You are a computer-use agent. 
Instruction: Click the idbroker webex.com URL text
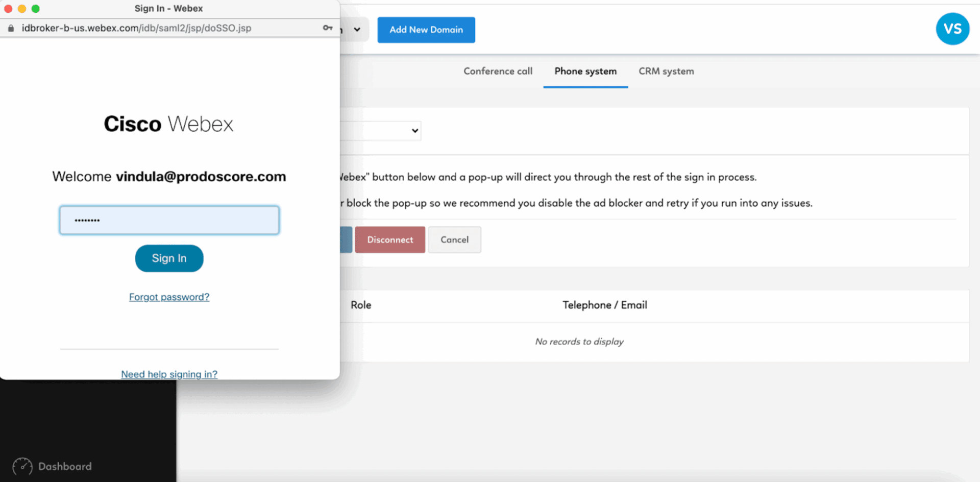[136, 28]
